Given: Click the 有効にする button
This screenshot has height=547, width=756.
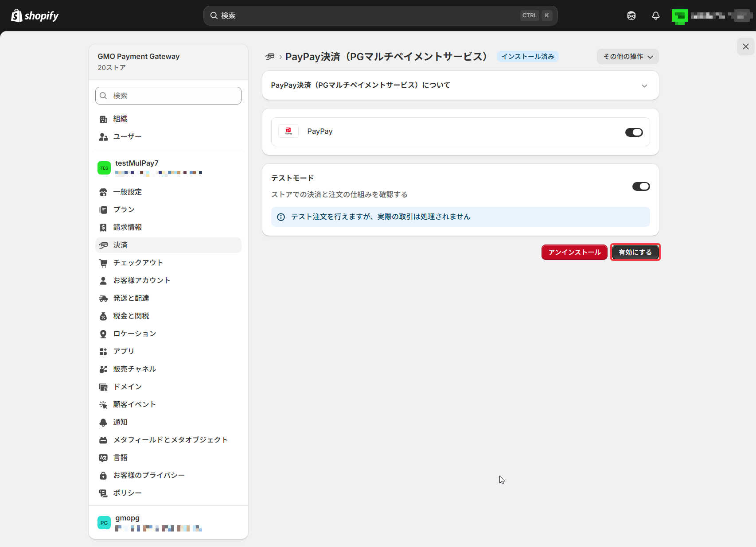Looking at the screenshot, I should (x=635, y=252).
